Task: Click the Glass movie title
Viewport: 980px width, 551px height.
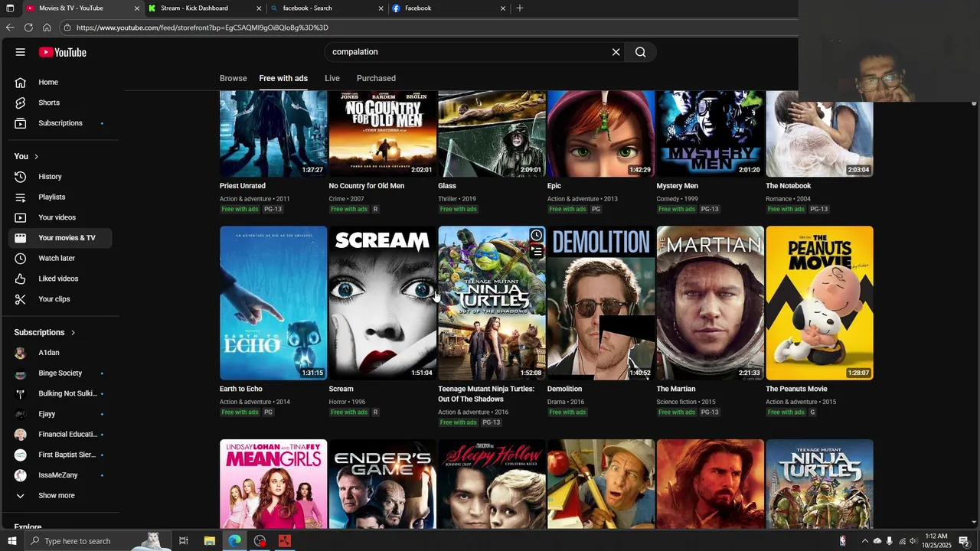Action: point(446,186)
